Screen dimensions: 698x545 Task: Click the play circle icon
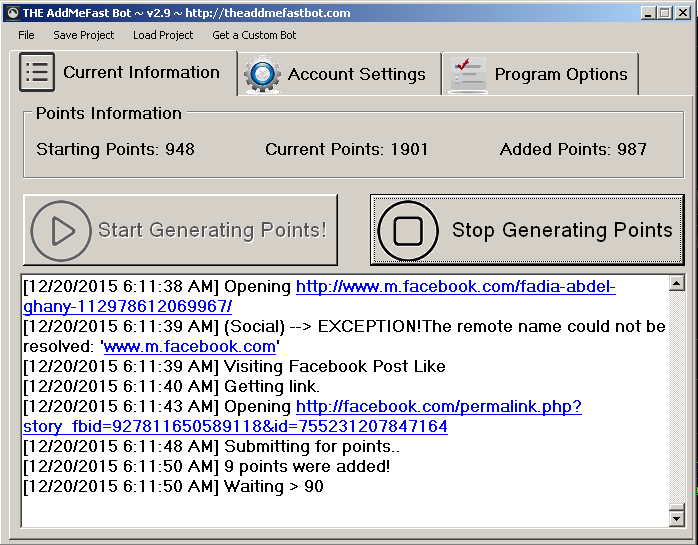tap(61, 231)
